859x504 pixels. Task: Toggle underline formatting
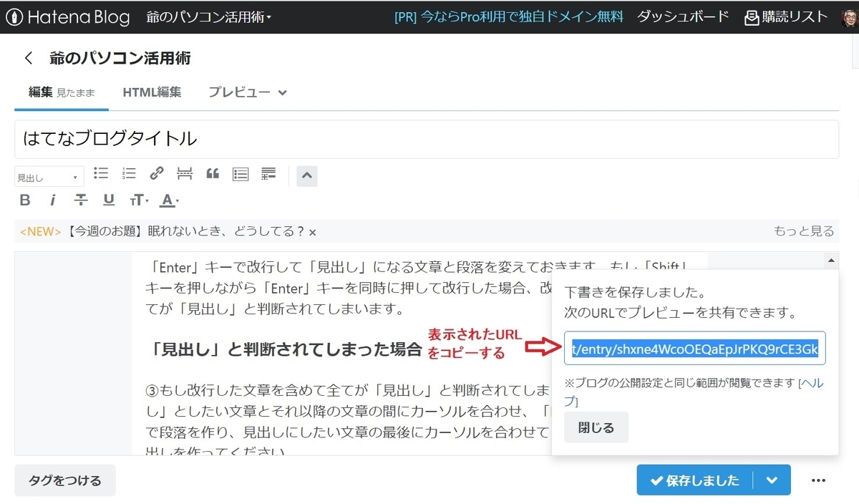[x=108, y=200]
